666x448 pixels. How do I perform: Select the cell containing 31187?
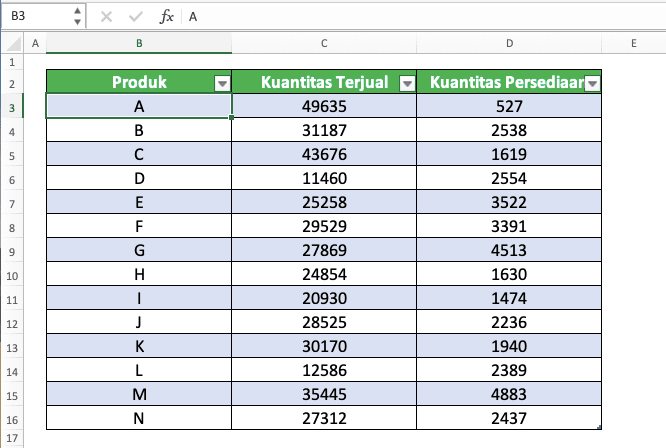click(324, 130)
